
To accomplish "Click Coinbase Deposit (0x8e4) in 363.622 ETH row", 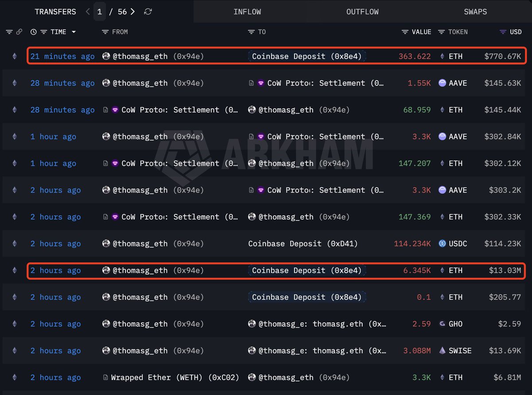I will point(307,56).
